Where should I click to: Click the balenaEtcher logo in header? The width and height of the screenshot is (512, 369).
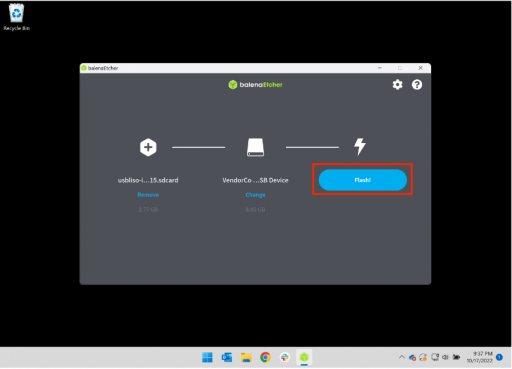coord(255,85)
